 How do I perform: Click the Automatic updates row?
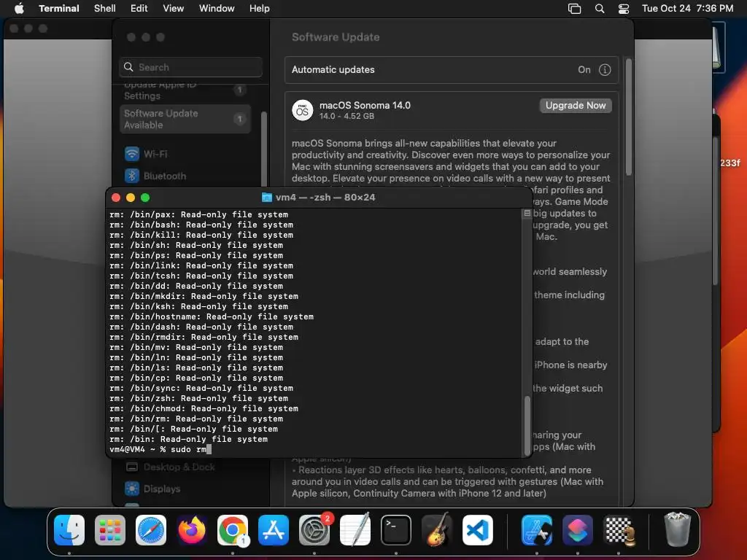451,69
